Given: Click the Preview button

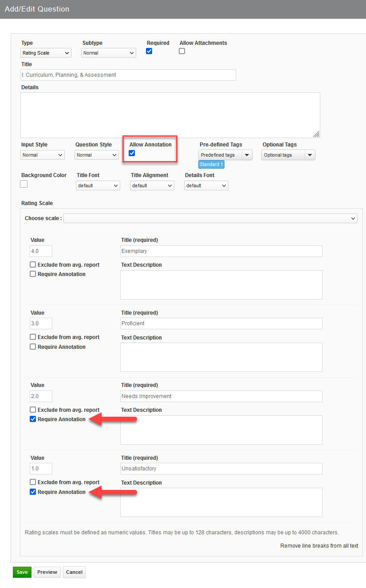Looking at the screenshot, I should pyautogui.click(x=47, y=572).
